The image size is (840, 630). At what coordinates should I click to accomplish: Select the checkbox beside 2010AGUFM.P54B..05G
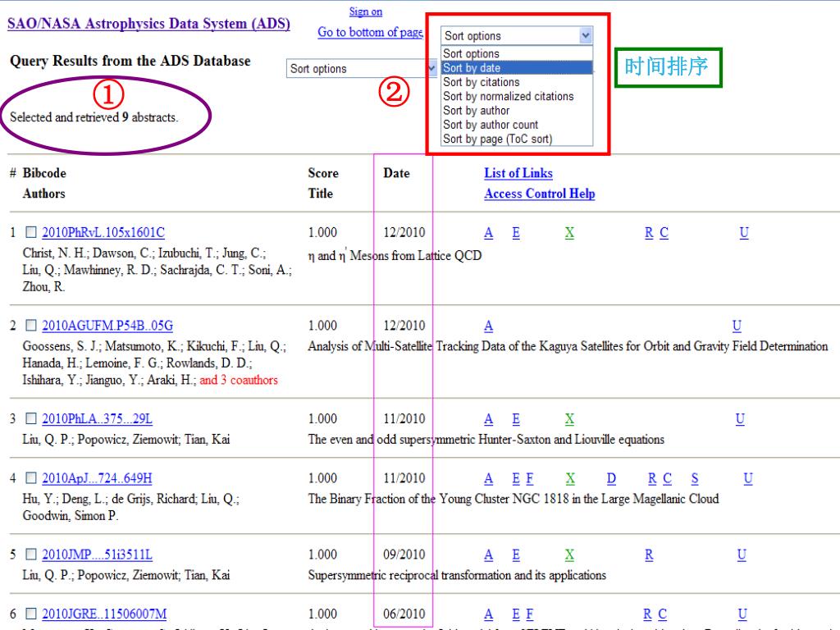(31, 325)
